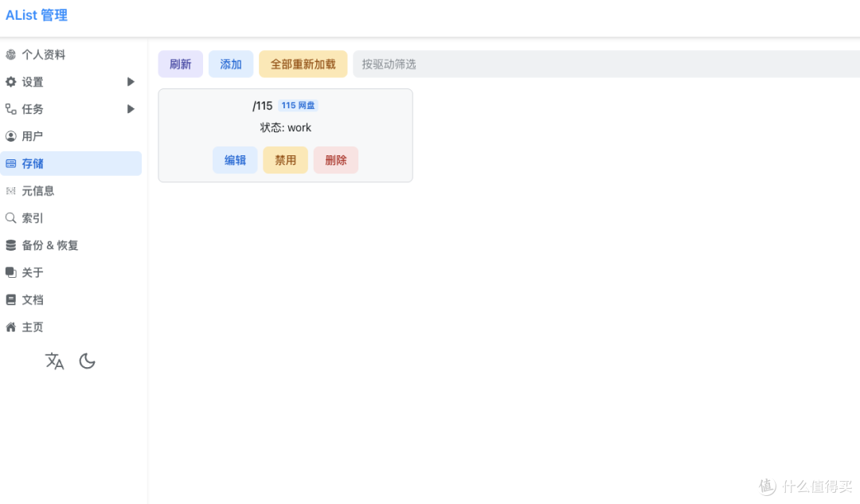The height and width of the screenshot is (504, 860).
Task: Open the 设置 menu item
Action: pyautogui.click(x=71, y=82)
